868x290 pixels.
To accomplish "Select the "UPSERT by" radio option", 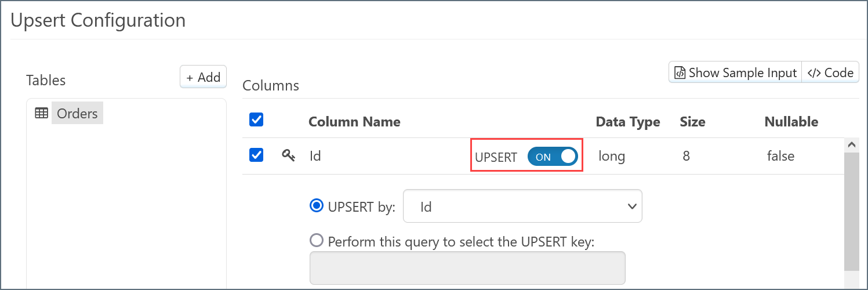I will coord(317,206).
